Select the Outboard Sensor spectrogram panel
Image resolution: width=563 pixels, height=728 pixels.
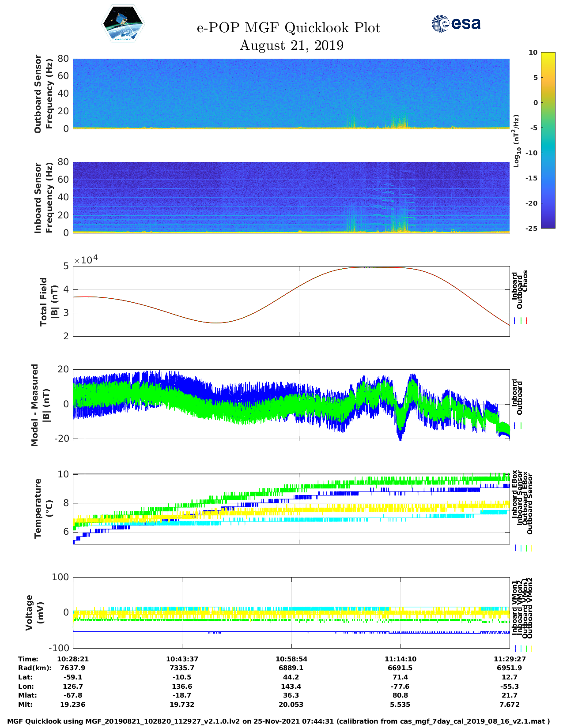click(x=291, y=94)
